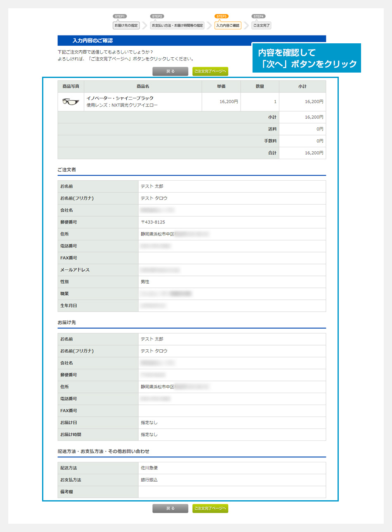Select the STEP1 お届け先の指定 step
This screenshot has height=532, width=392.
pos(126,26)
